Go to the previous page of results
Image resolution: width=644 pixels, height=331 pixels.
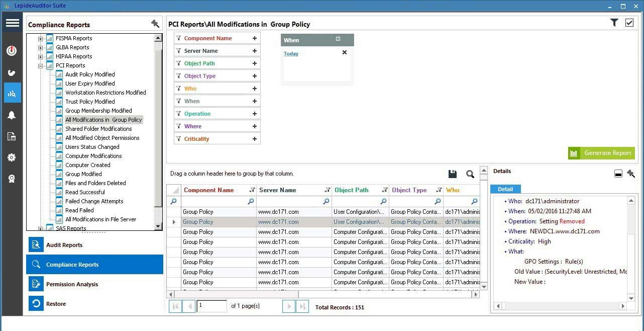[189, 306]
